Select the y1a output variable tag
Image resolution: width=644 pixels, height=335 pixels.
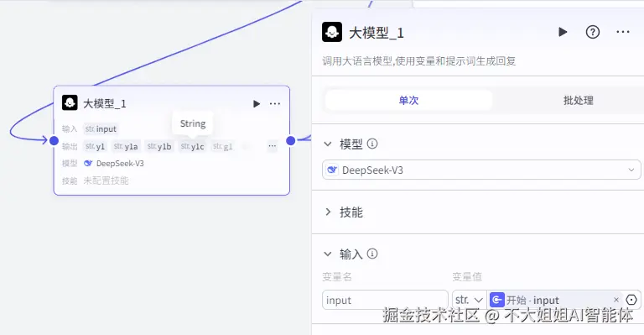coord(126,146)
